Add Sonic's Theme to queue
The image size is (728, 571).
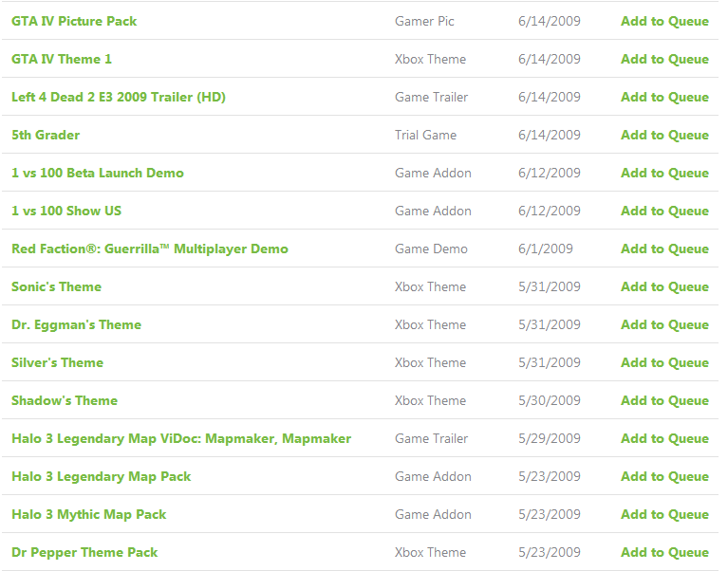click(664, 287)
